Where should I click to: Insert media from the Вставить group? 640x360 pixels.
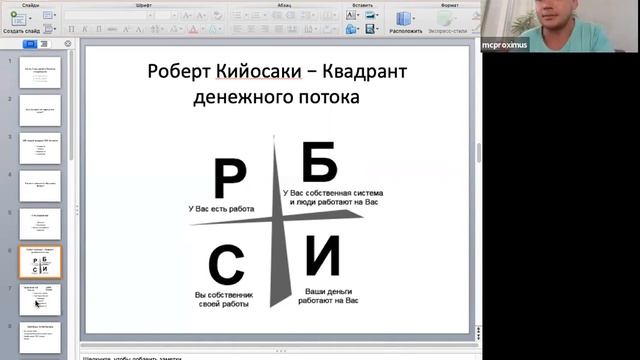pyautogui.click(x=370, y=29)
